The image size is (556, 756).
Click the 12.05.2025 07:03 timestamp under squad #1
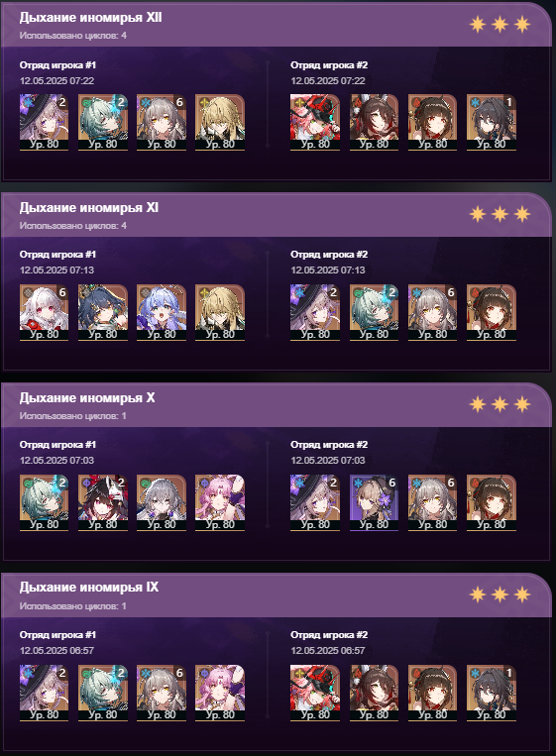[x=56, y=460]
